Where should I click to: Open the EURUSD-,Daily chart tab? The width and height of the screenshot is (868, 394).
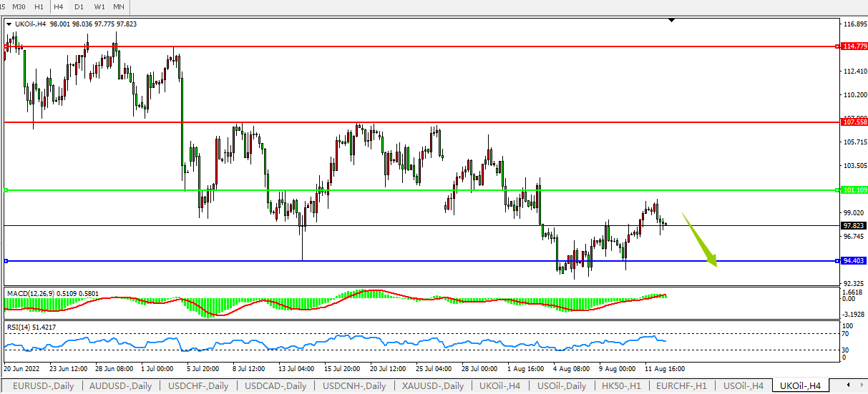(x=42, y=386)
